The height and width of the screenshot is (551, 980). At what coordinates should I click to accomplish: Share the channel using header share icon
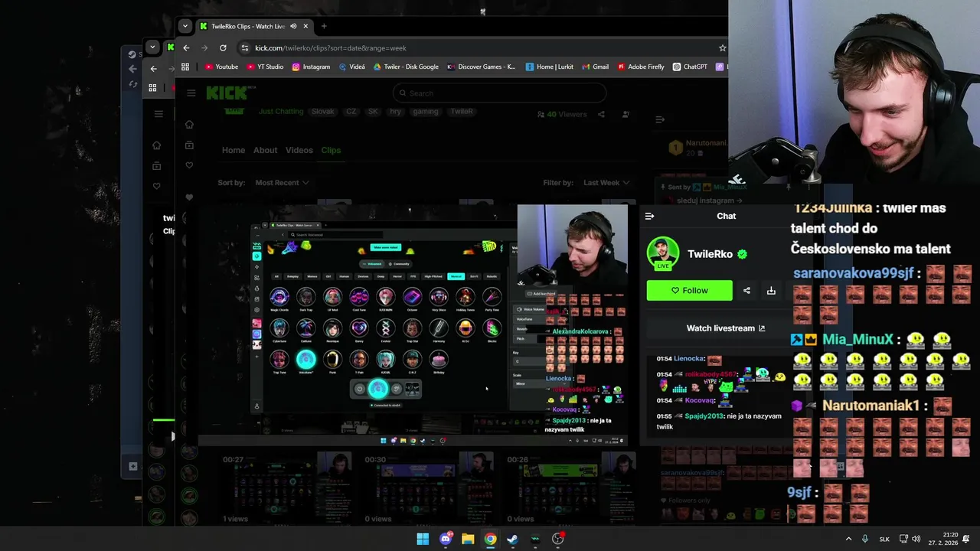click(601, 115)
